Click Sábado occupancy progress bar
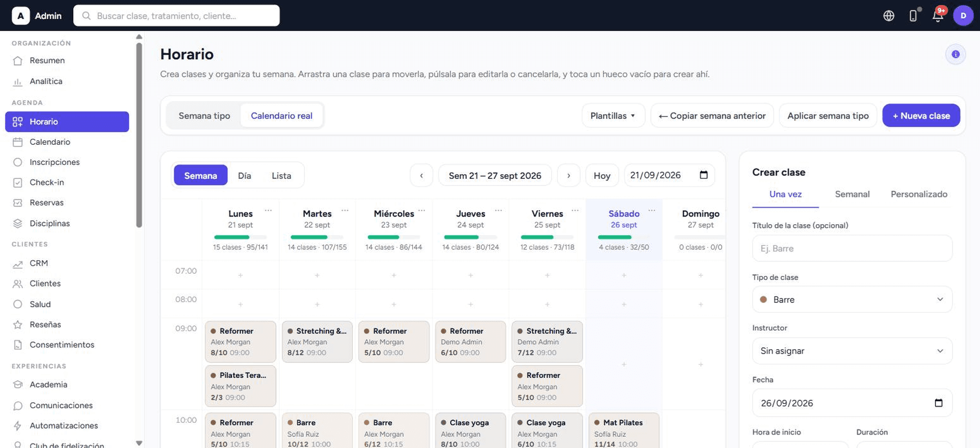 [624, 237]
